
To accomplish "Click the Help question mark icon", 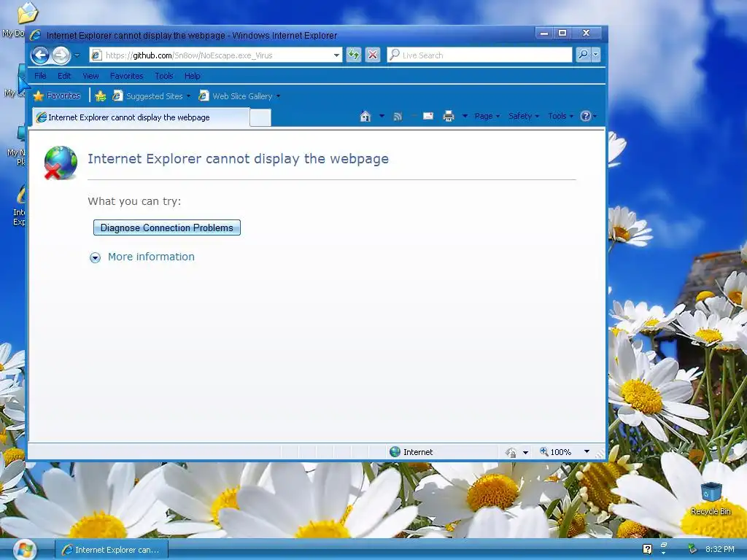I will pyautogui.click(x=586, y=116).
